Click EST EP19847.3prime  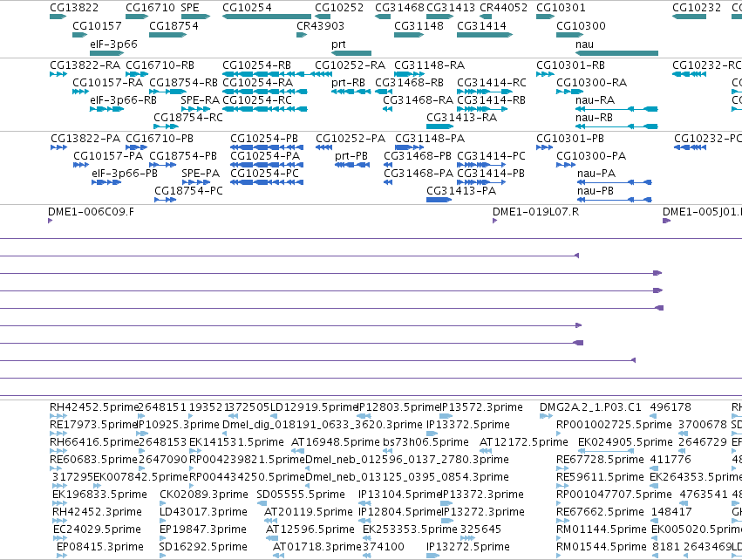point(162,539)
